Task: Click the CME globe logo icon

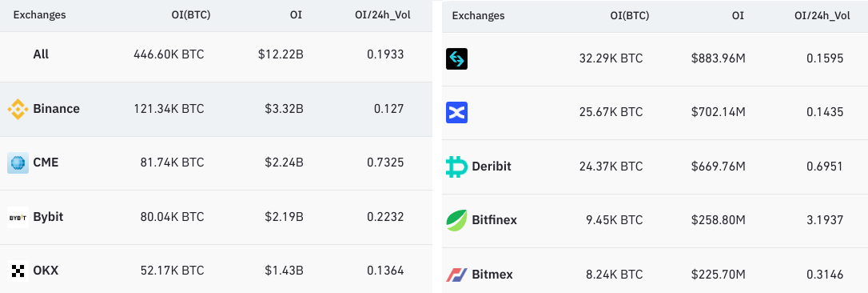Action: [18, 163]
